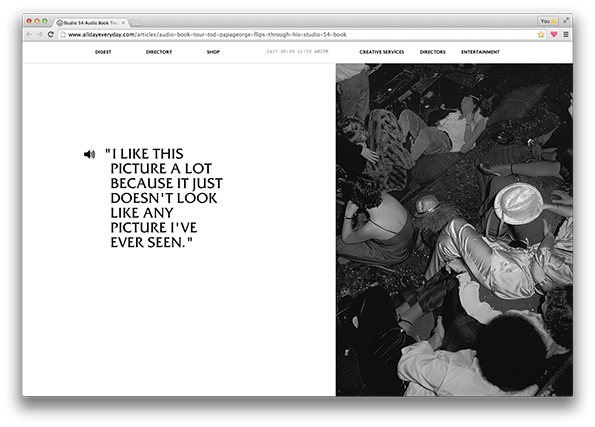Open the Chrome hamburger menu
Viewport: 595px width, 427px height.
pyautogui.click(x=566, y=35)
